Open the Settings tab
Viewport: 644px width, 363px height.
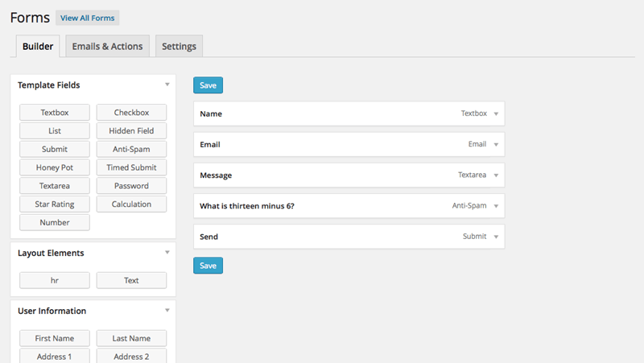179,47
